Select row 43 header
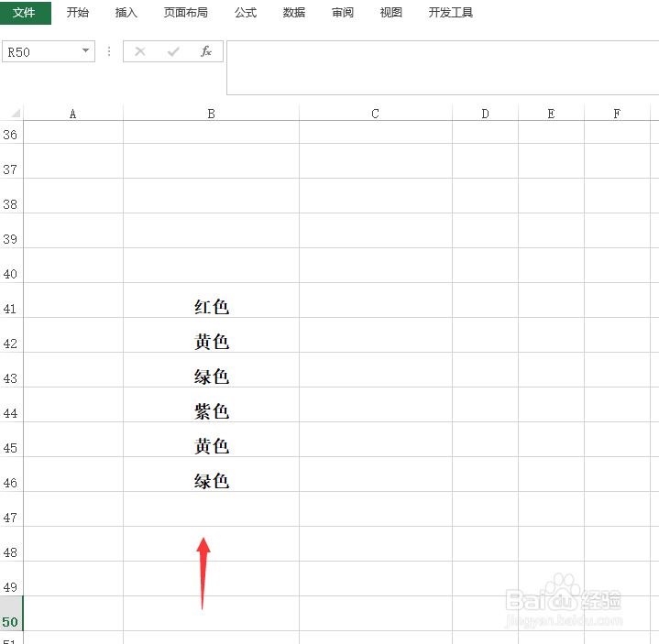This screenshot has width=659, height=644. (11, 370)
